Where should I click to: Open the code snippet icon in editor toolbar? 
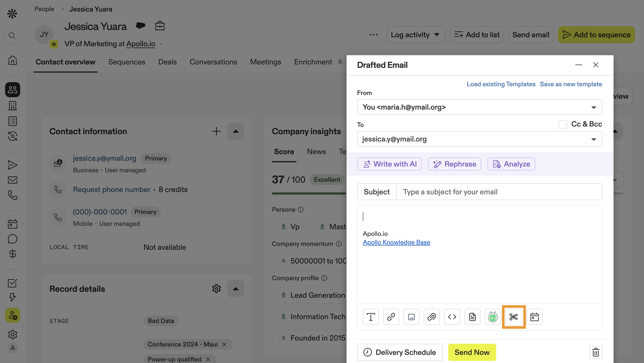[x=452, y=317]
